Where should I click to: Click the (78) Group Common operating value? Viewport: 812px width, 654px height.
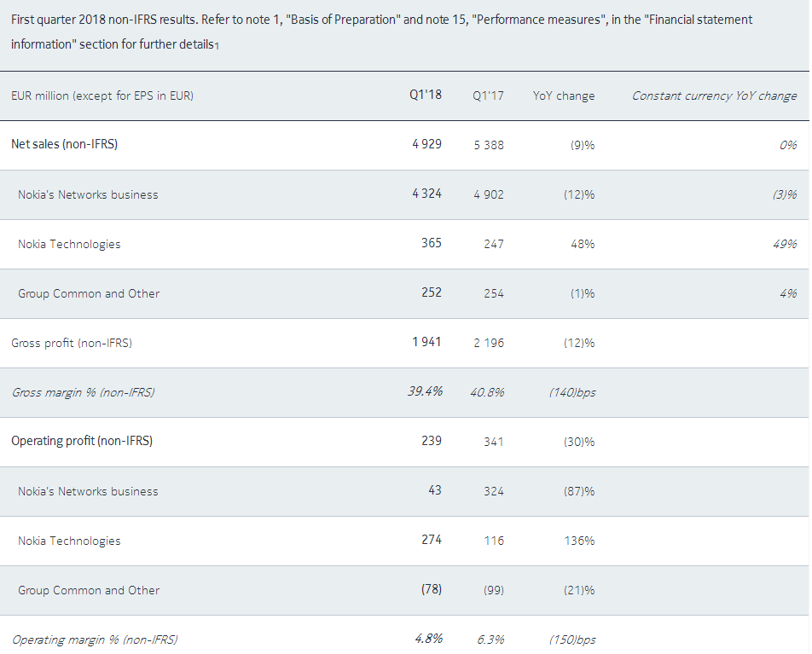pyautogui.click(x=432, y=589)
